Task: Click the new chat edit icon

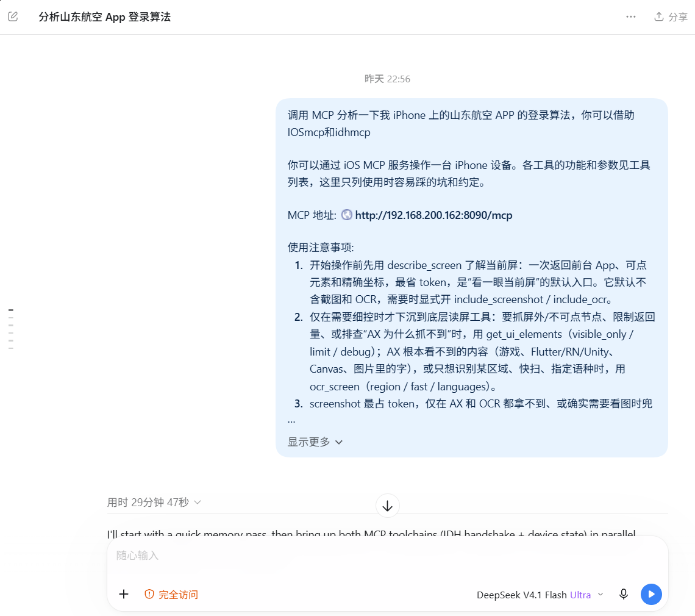Action: click(x=13, y=17)
